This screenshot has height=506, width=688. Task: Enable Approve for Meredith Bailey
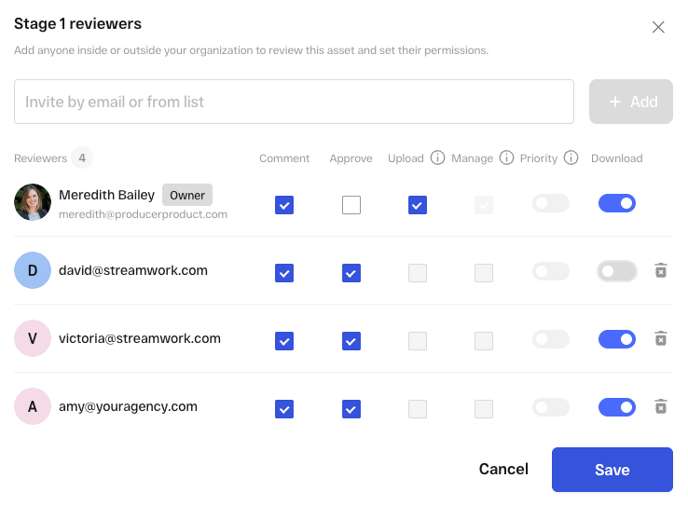coord(351,205)
